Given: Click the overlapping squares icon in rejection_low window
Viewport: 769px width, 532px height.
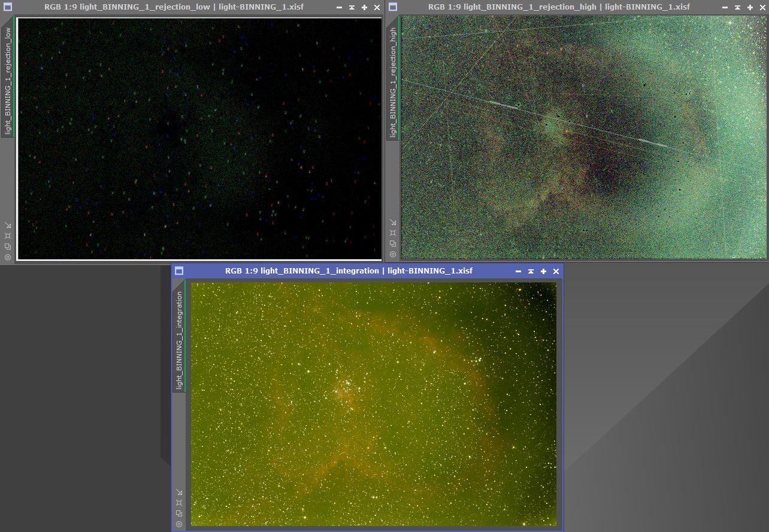Looking at the screenshot, I should 8,247.
